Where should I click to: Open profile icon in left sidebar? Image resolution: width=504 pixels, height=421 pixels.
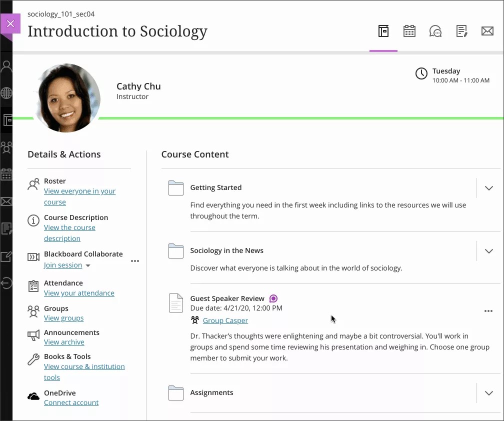6,65
